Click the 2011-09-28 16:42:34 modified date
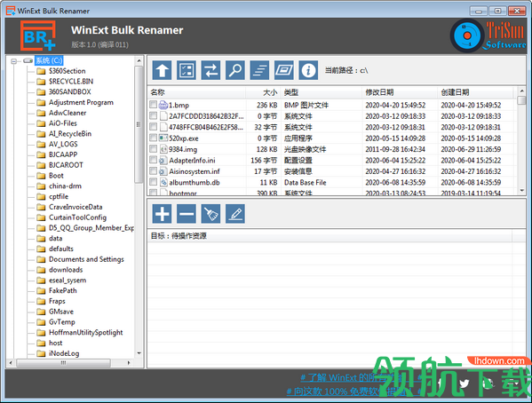The width and height of the screenshot is (532, 403). click(x=395, y=149)
